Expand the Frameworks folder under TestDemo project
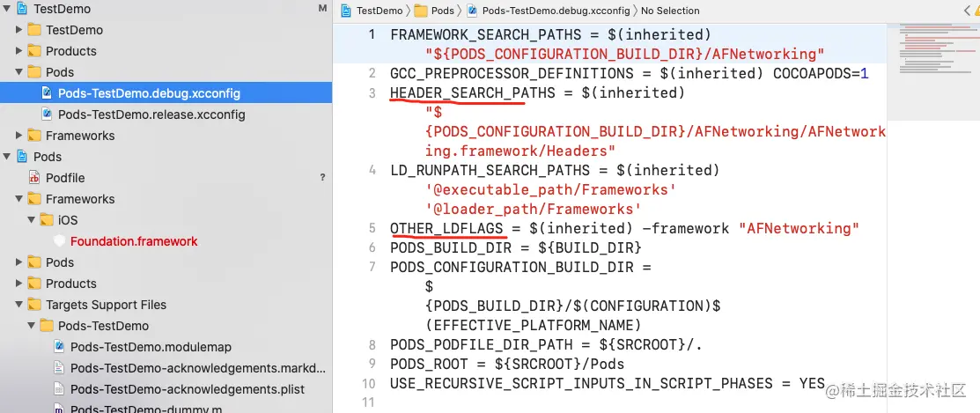Screen dimensions: 980x413 click(18, 136)
